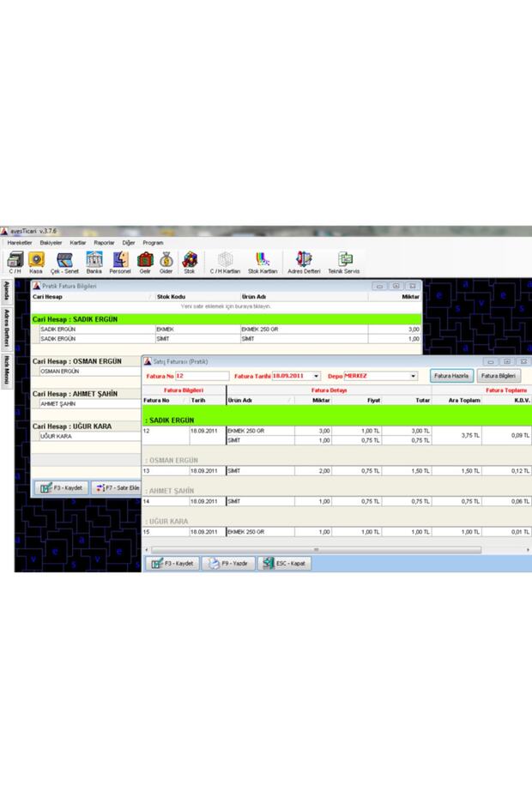Click the Fatura Hazırla button

tap(451, 376)
